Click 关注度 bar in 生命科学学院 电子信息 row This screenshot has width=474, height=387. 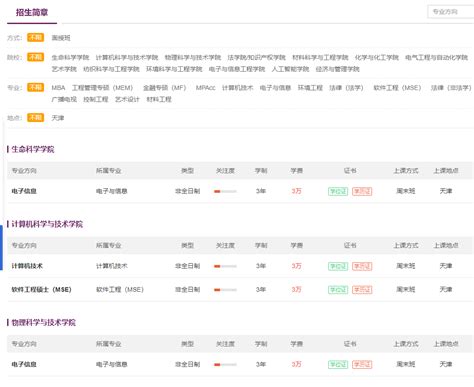tap(225, 191)
